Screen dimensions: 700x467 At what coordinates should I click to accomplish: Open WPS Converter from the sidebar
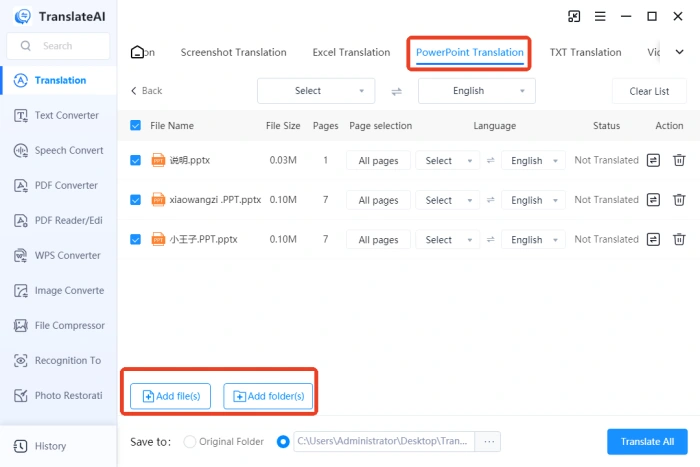pos(58,255)
